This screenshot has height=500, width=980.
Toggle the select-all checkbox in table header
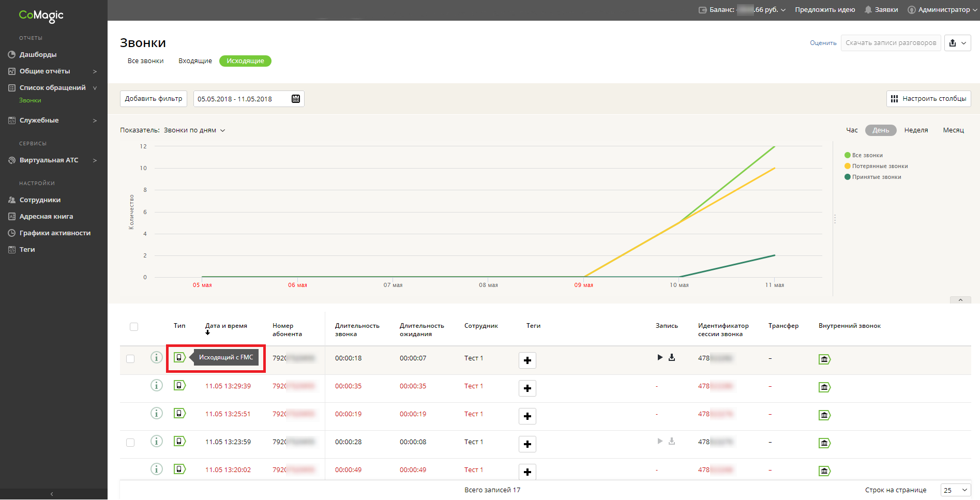(134, 327)
